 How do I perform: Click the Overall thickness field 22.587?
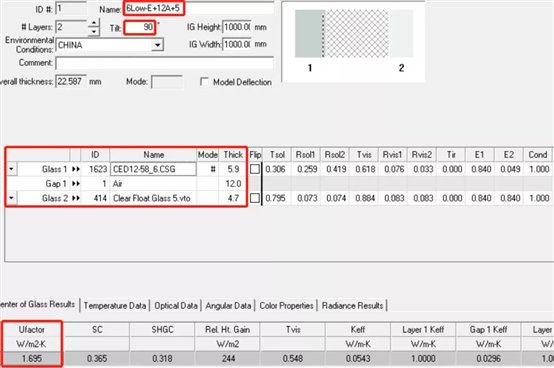tap(71, 82)
